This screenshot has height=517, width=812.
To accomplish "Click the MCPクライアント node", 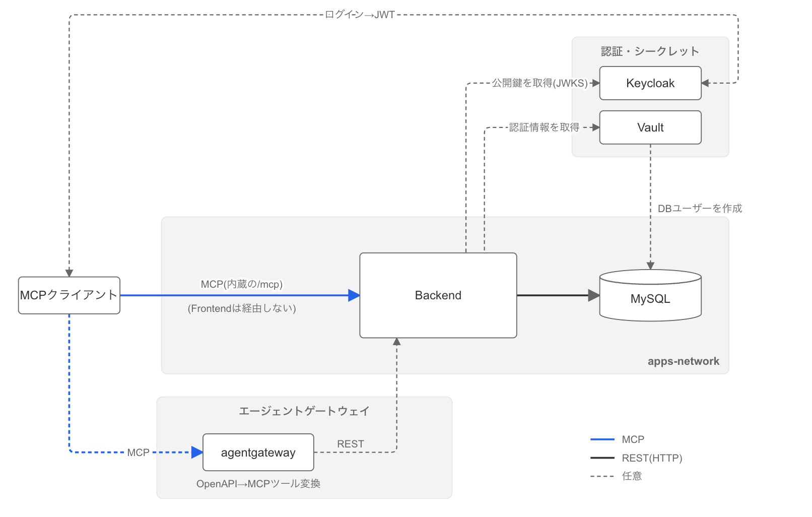I will 69,295.
